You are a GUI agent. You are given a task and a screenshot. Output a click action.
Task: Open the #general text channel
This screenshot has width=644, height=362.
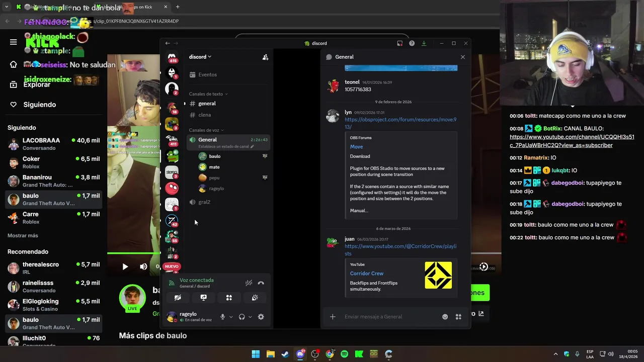[227, 104]
